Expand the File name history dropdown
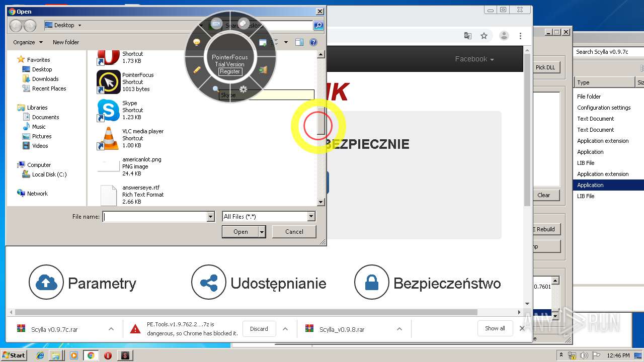644x362 pixels. (211, 217)
